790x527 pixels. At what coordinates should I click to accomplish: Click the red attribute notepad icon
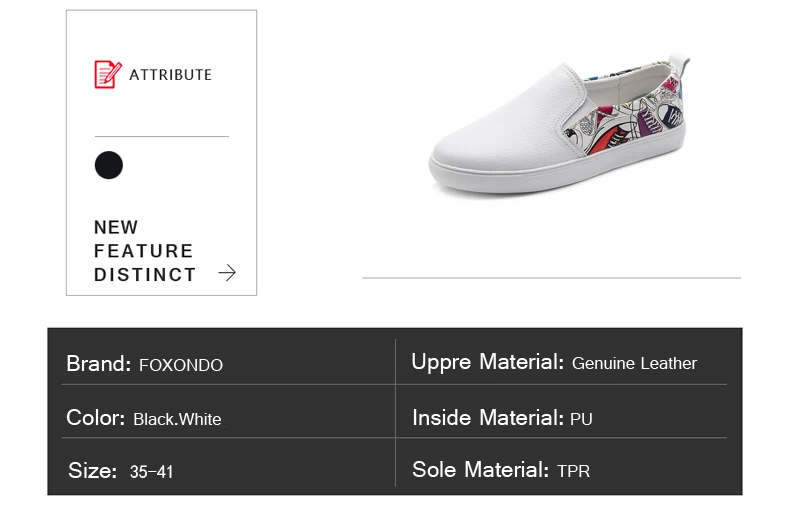108,75
